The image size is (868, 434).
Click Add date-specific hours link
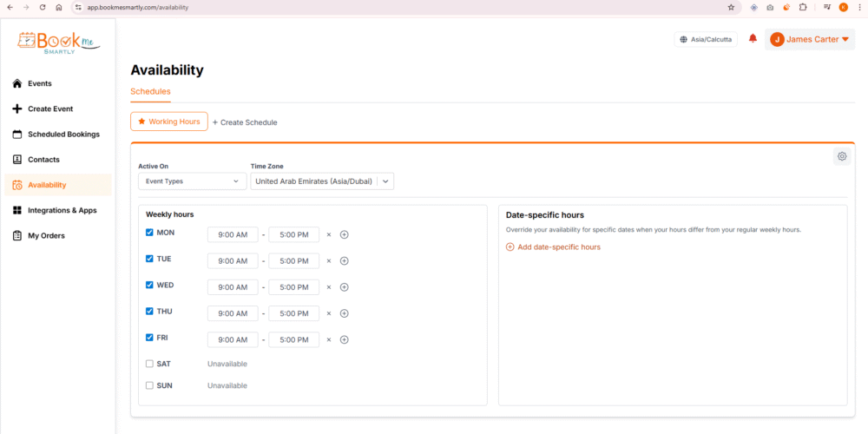click(553, 247)
